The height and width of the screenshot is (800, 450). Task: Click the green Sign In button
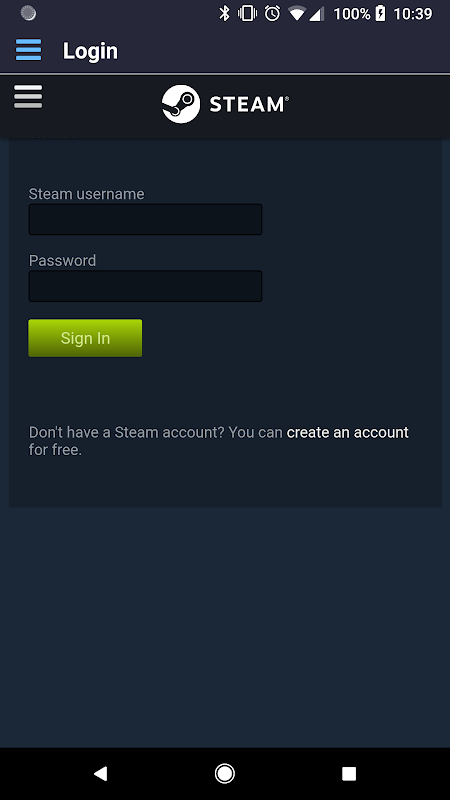[85, 338]
